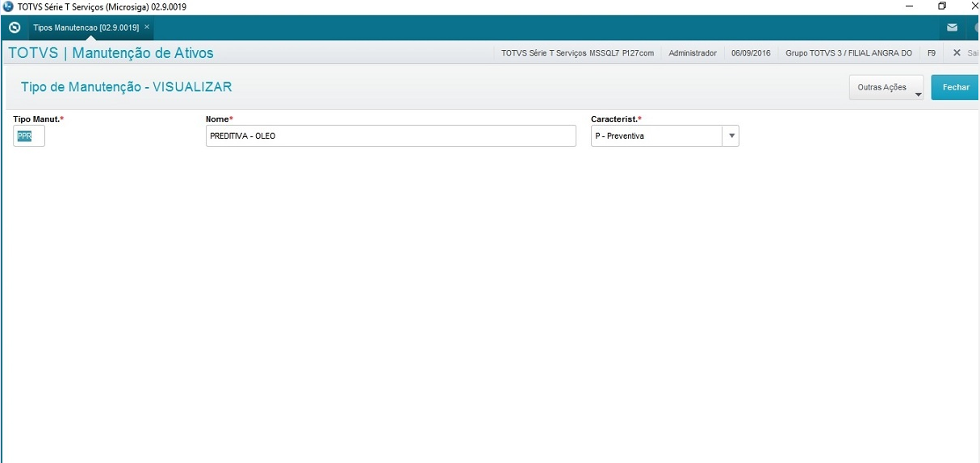
Task: Click the date 06/09/2016
Action: (751, 52)
